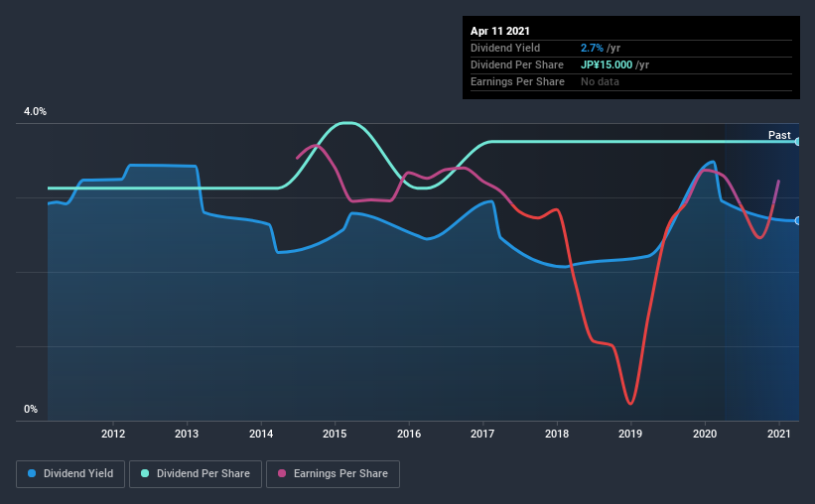The image size is (815, 504).
Task: Click the 4.0% y-axis label
Action: point(35,112)
